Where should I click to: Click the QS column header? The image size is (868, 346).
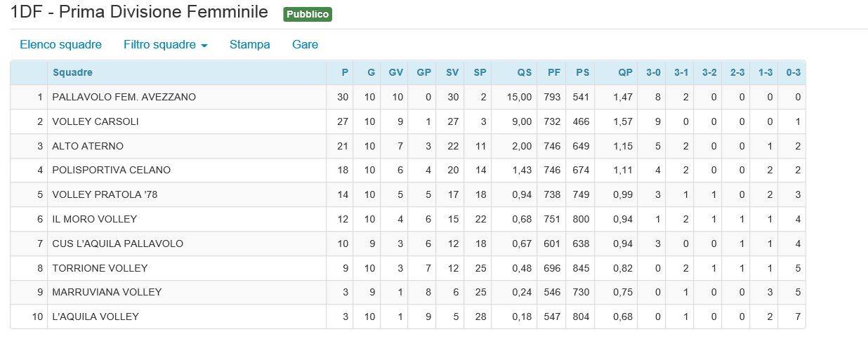[x=525, y=72]
